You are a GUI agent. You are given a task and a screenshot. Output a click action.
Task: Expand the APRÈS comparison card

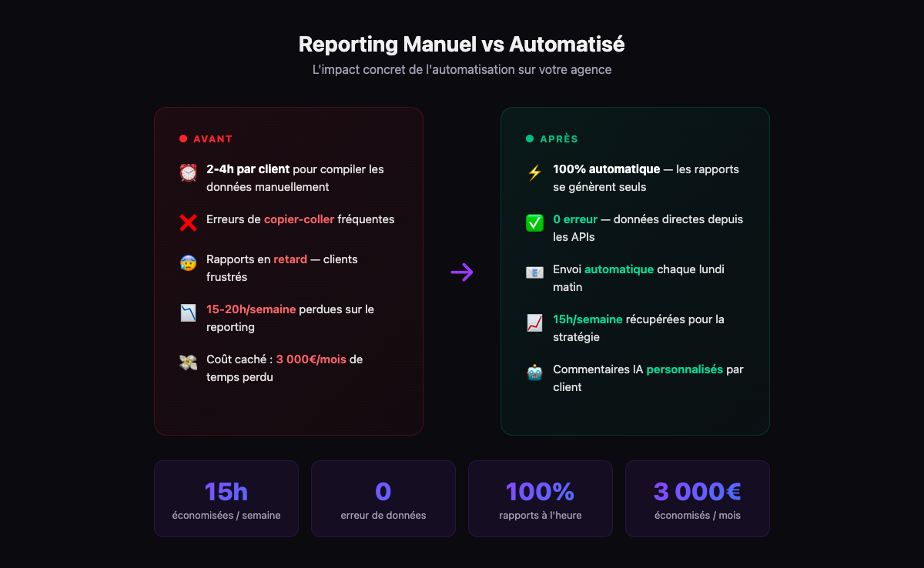tap(634, 271)
